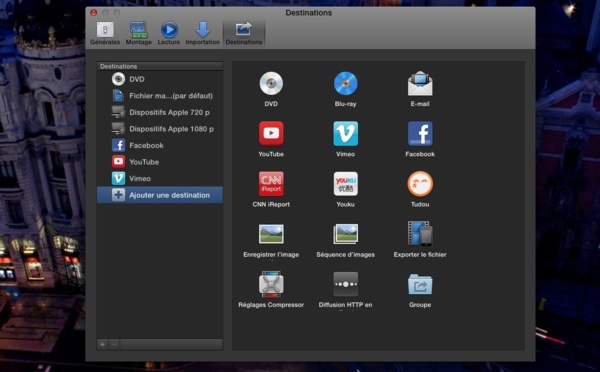Open the Lecture preferences pane
Screen dimensions: 600x372
coord(169,34)
